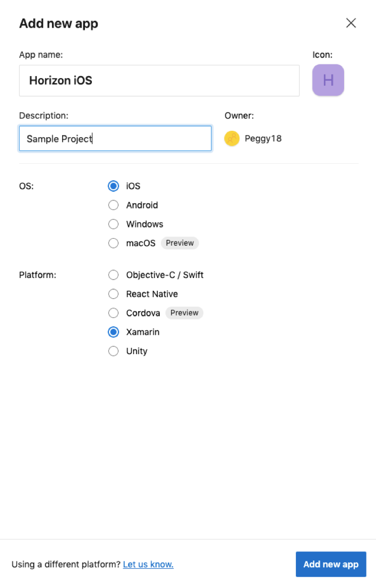
Task: Pick the macOS radio option
Action: tap(114, 243)
